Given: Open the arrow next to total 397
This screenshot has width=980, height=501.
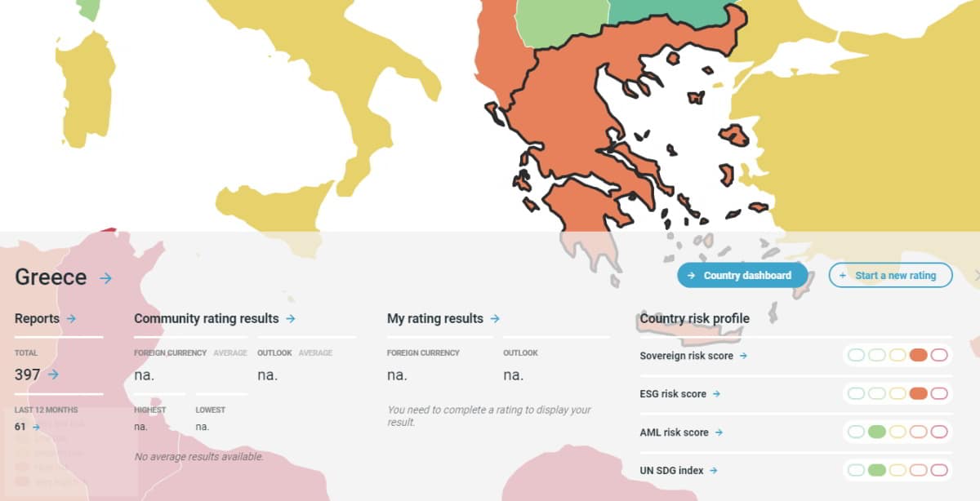Looking at the screenshot, I should (x=53, y=375).
